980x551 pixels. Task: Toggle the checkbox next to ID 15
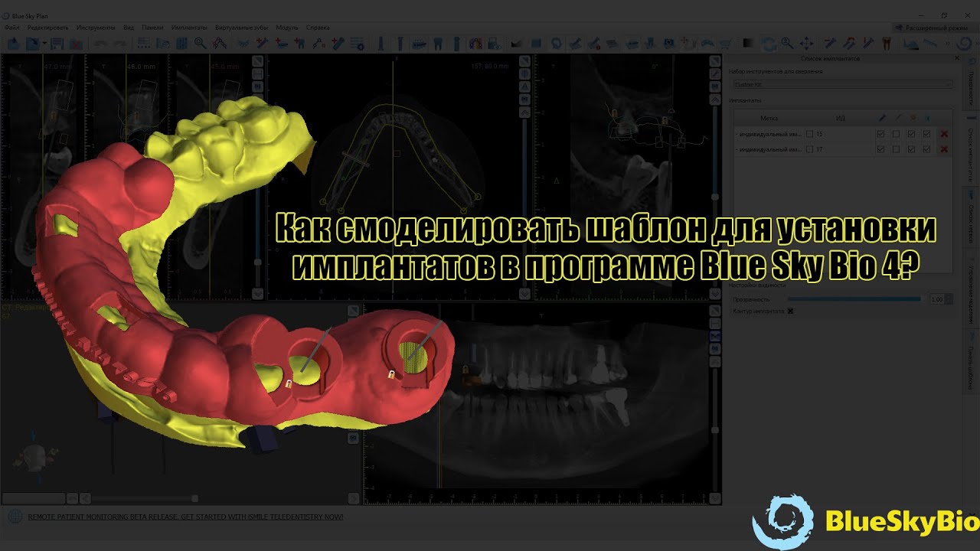coord(810,134)
